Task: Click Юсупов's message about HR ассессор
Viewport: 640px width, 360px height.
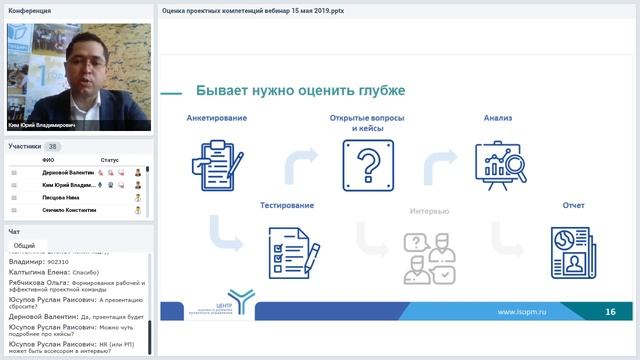Action: (x=71, y=347)
